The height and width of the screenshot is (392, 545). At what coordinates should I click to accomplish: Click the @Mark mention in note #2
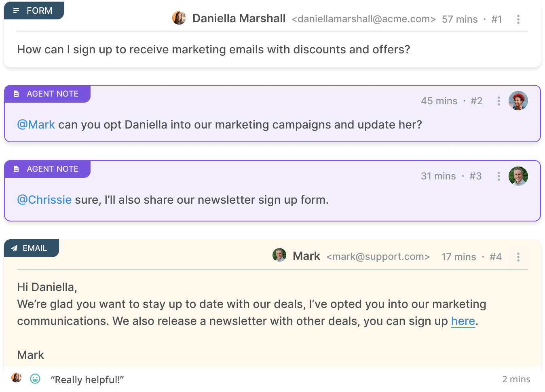click(x=36, y=124)
